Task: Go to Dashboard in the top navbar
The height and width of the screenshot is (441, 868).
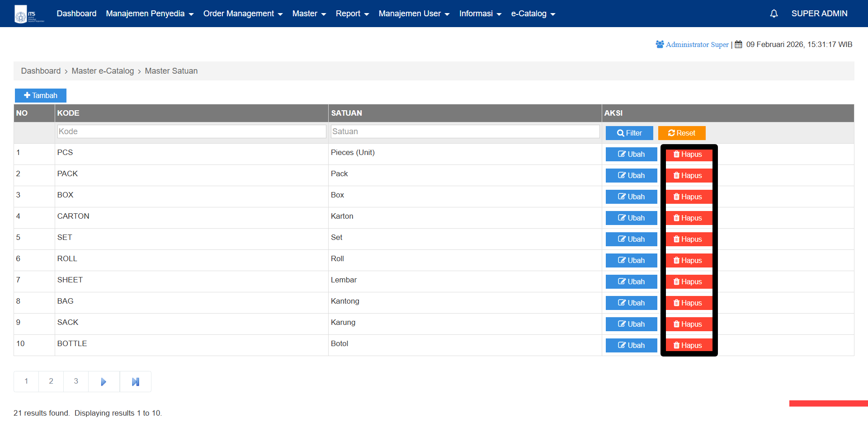Action: [x=76, y=14]
